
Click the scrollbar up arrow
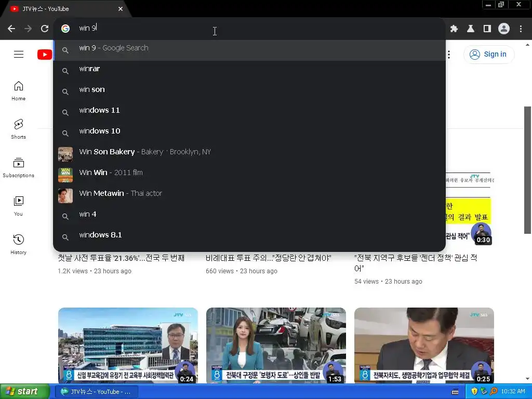point(528,45)
